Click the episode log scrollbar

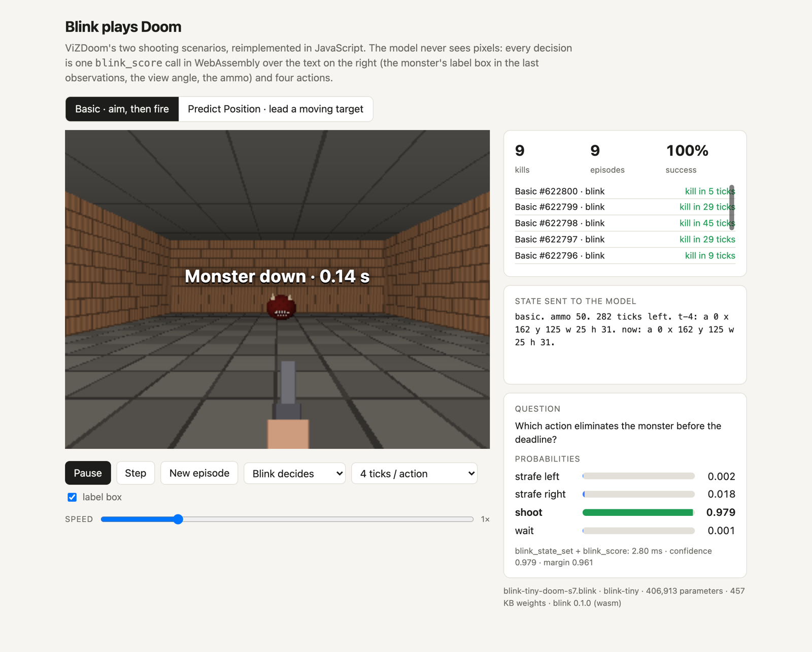tap(732, 207)
